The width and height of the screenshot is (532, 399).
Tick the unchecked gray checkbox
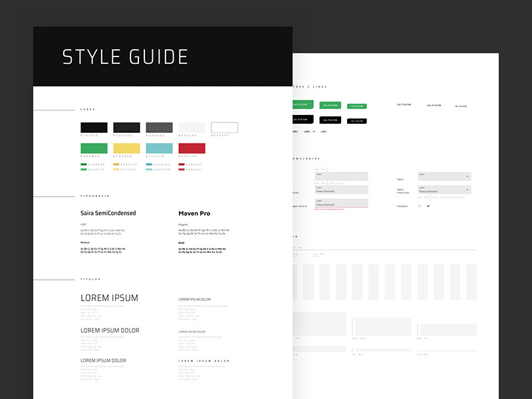pos(420,206)
